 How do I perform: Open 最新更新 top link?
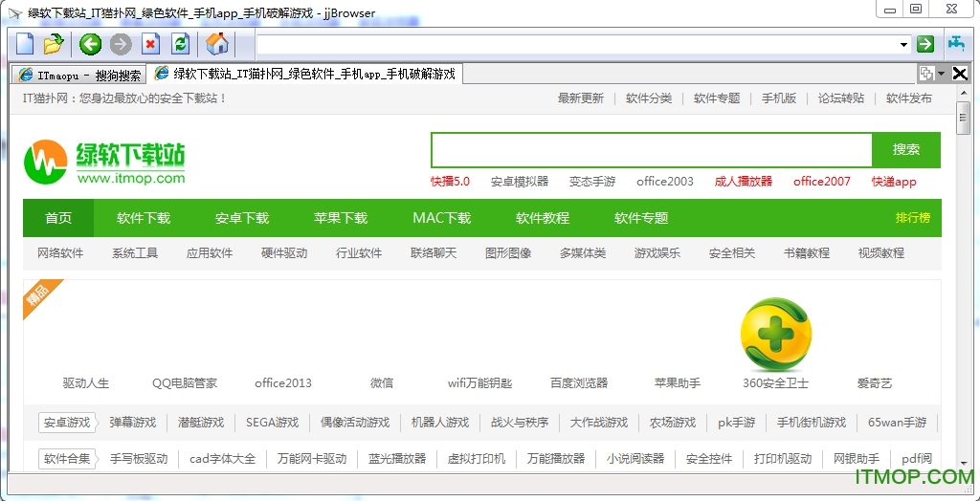click(x=581, y=98)
